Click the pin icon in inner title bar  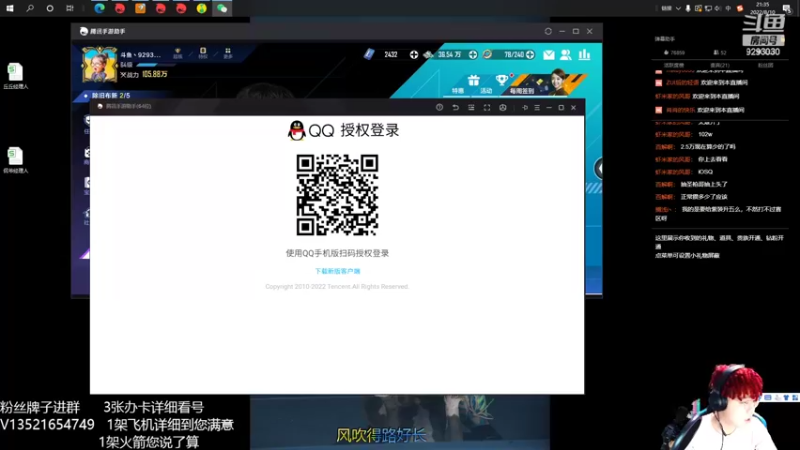(x=524, y=108)
